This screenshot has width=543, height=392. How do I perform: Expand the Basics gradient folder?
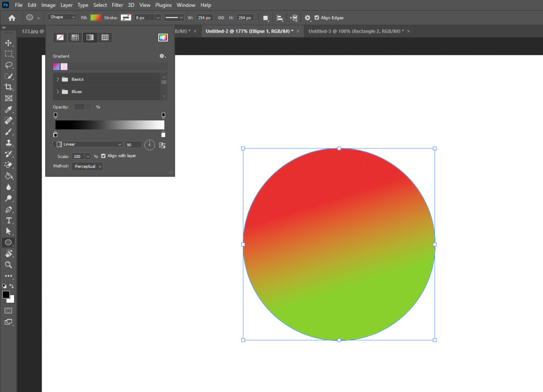point(57,79)
